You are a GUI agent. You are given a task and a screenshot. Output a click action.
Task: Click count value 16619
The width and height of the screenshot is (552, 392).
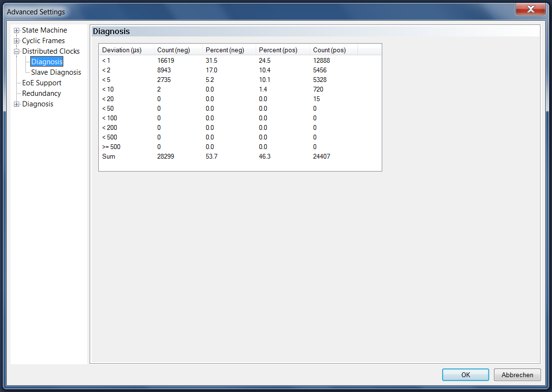pyautogui.click(x=165, y=60)
